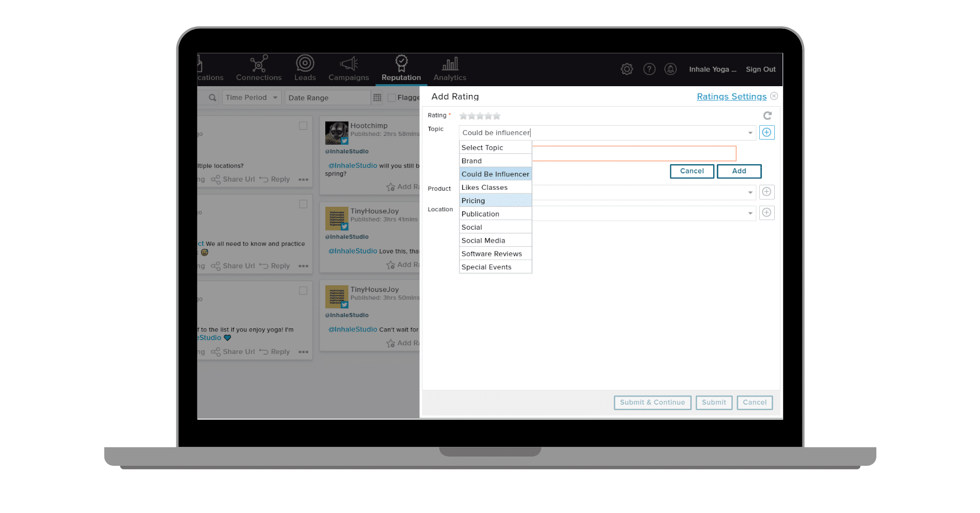Open the Ratings Settings link
This screenshot has width=980, height=513.
click(731, 96)
